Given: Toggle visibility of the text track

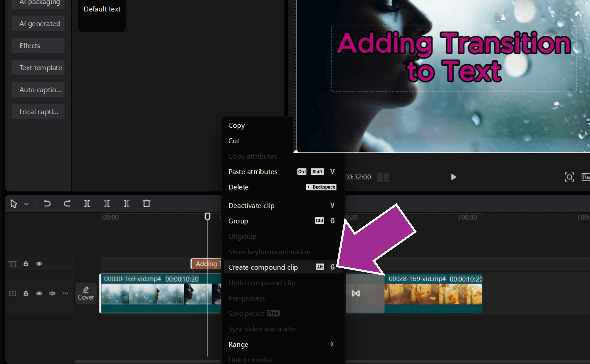Looking at the screenshot, I should pos(39,264).
